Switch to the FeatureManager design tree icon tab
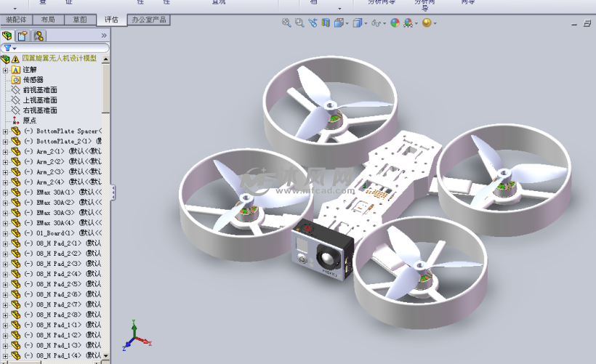The width and height of the screenshot is (596, 364). point(7,36)
